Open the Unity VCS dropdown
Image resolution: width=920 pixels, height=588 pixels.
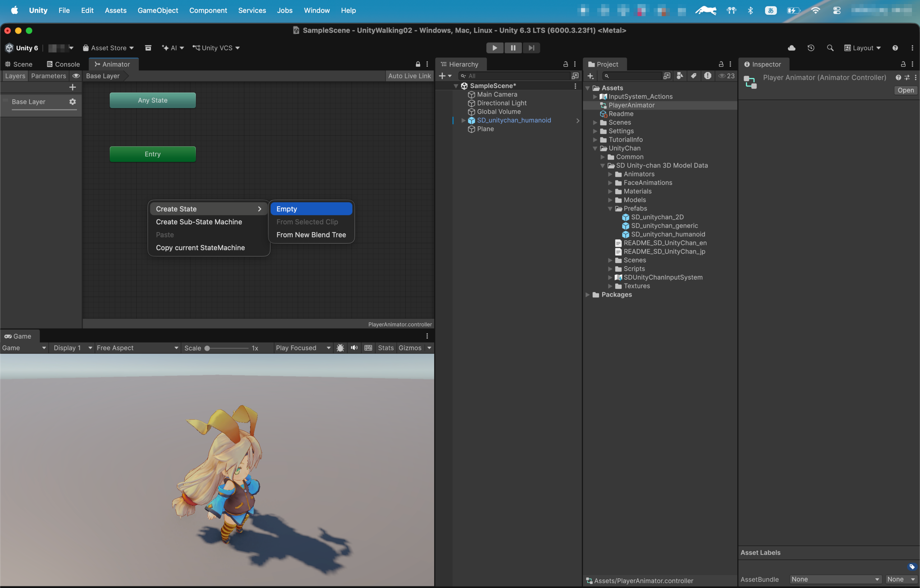point(216,48)
